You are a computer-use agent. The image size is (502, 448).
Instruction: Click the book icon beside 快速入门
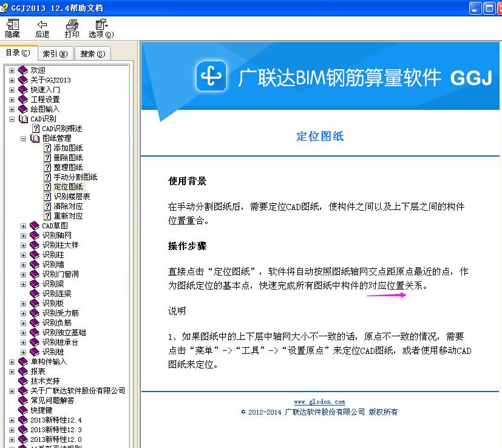point(23,90)
